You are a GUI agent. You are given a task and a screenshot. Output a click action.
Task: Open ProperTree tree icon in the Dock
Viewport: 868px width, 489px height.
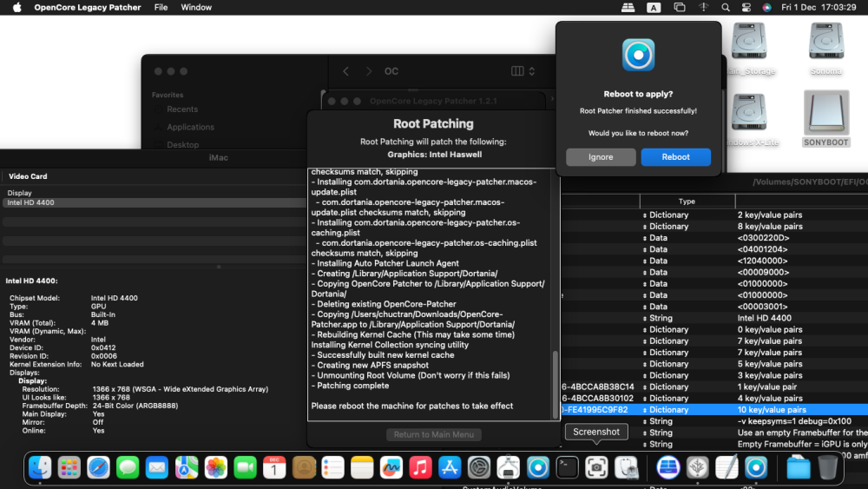click(698, 468)
